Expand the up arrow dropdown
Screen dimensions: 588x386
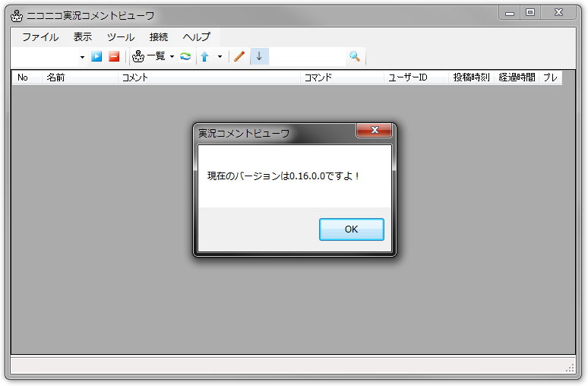point(220,57)
